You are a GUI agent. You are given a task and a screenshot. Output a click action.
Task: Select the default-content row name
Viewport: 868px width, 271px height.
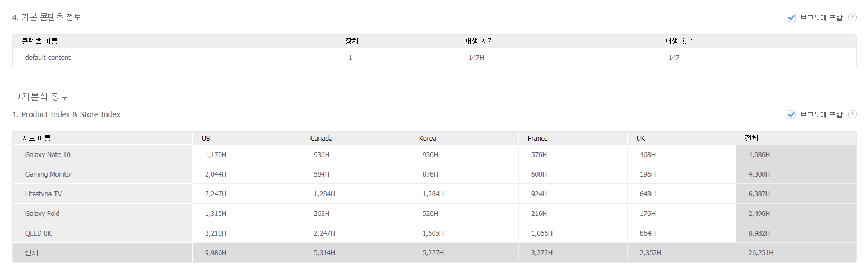pos(48,58)
